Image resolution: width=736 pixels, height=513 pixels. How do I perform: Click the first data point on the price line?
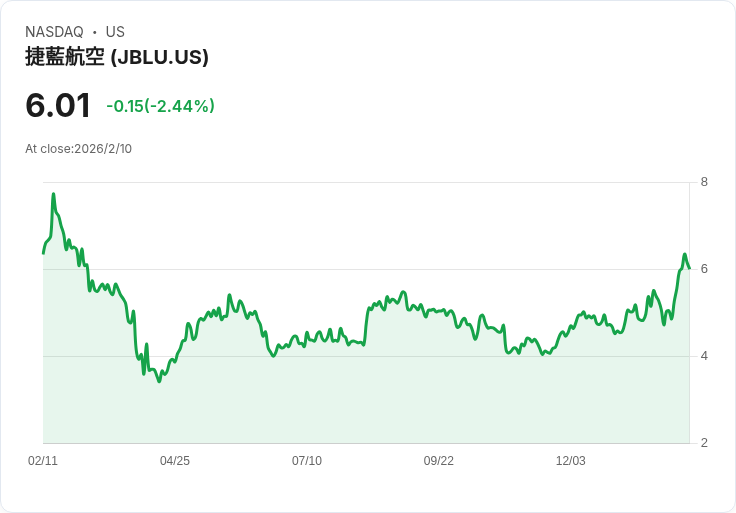44,253
